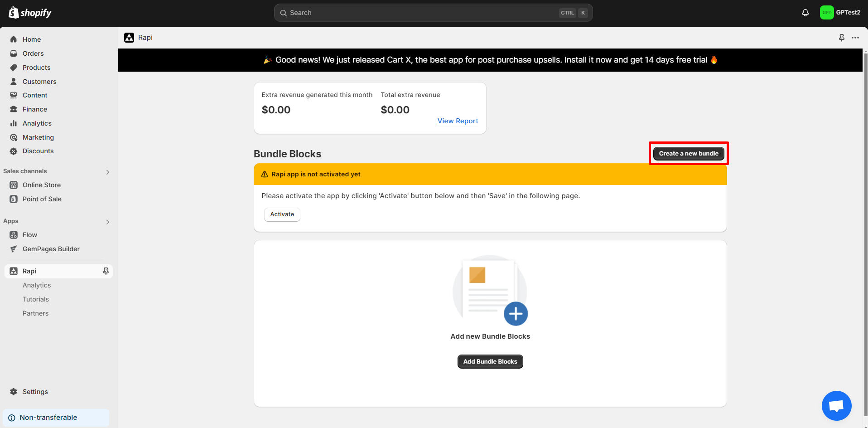The image size is (868, 428).
Task: Open the View Report link
Action: pyautogui.click(x=458, y=121)
